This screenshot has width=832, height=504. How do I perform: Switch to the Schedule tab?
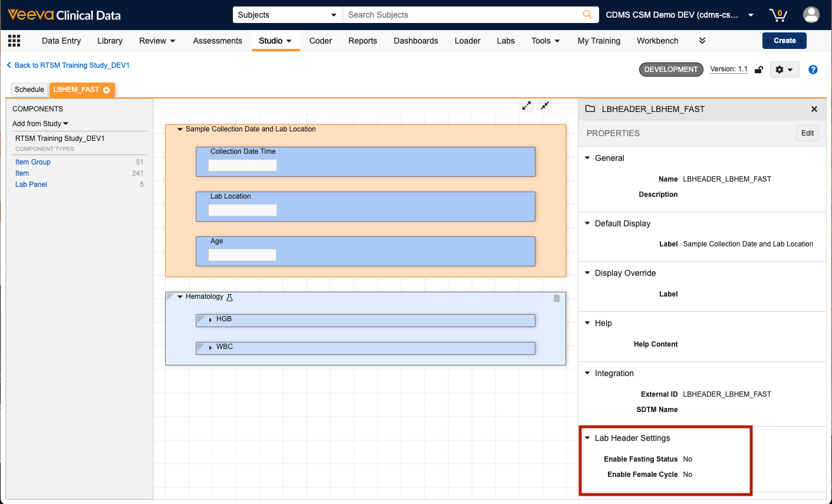(29, 90)
